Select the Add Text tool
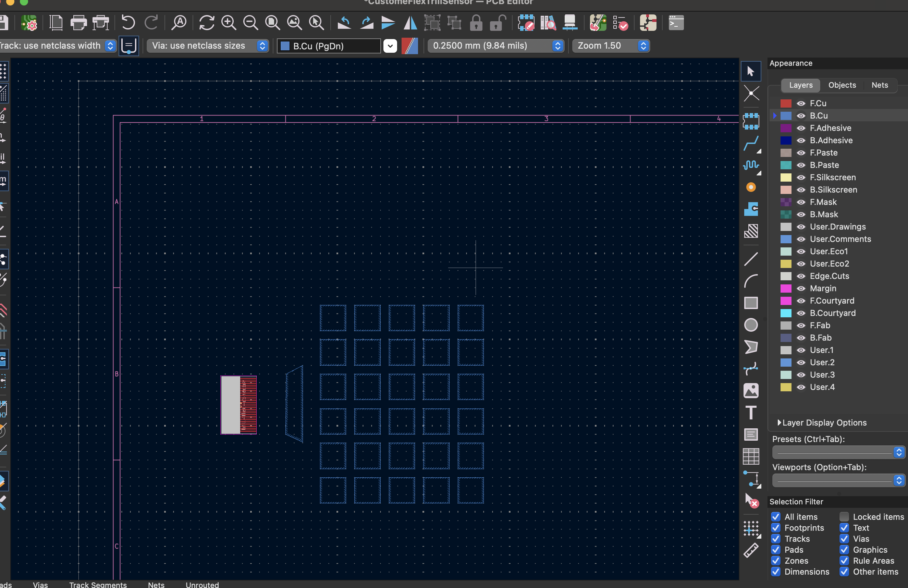The image size is (908, 588). [751, 413]
